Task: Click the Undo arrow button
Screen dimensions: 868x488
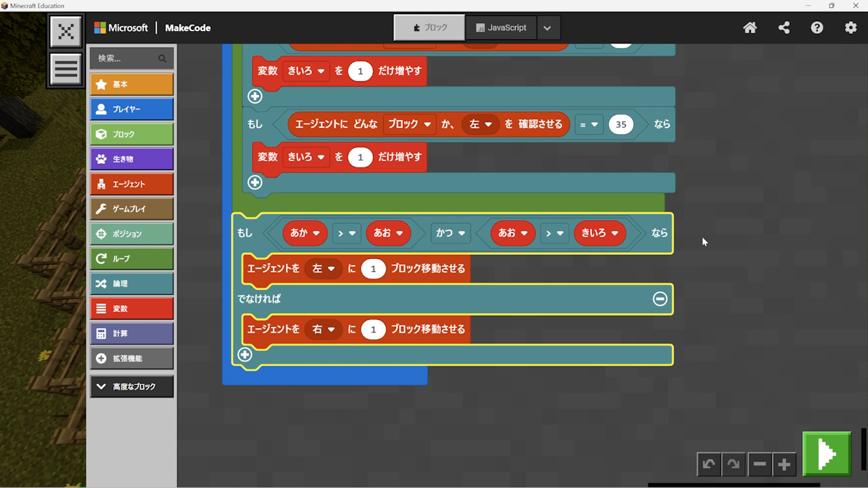Action: click(709, 464)
